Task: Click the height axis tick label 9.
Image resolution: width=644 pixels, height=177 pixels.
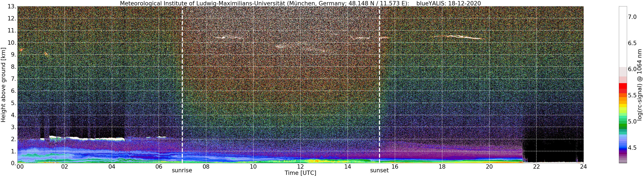Action: [14, 55]
